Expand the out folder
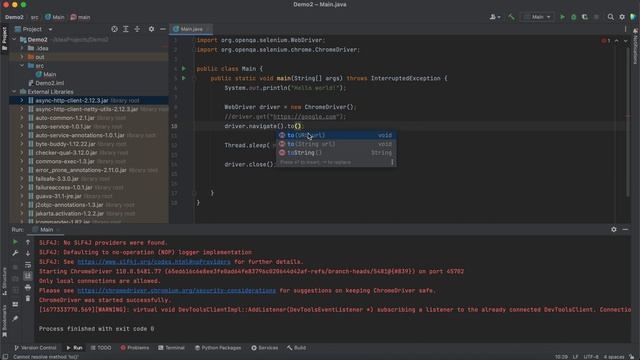The width and height of the screenshot is (640, 360). 22,57
